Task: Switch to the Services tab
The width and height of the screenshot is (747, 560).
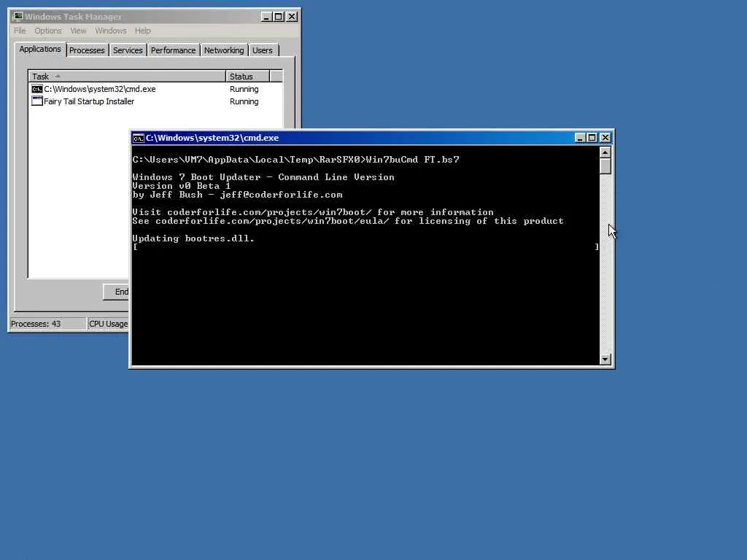Action: coord(128,50)
